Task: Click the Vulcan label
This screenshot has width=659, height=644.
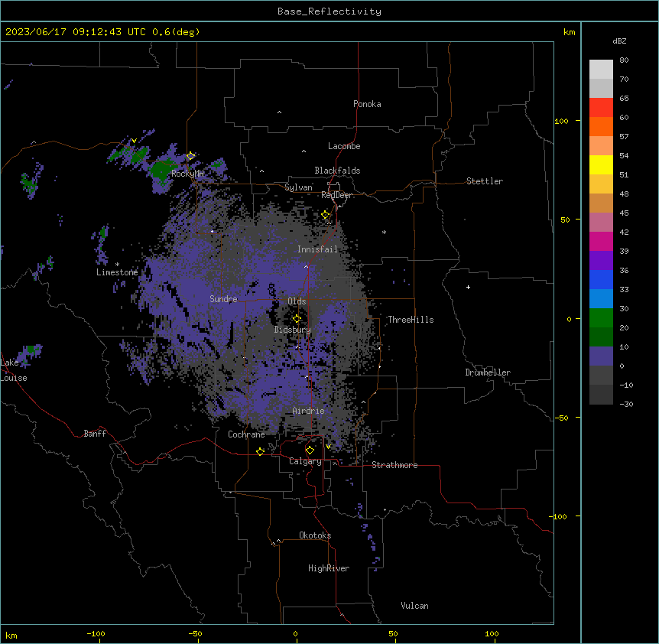Action: coord(415,606)
